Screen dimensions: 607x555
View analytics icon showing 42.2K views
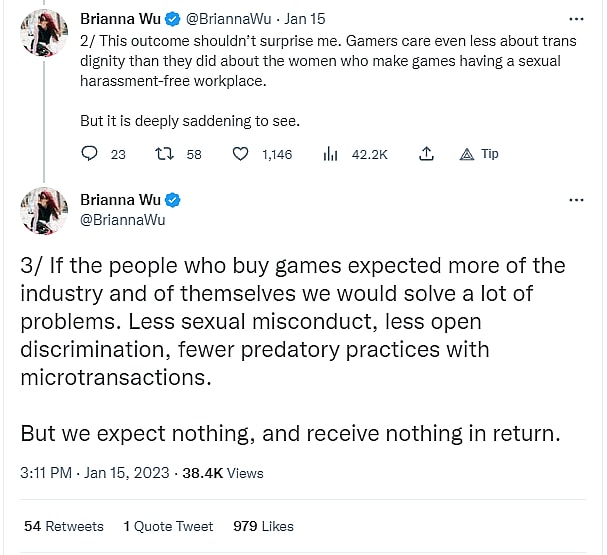pos(331,154)
